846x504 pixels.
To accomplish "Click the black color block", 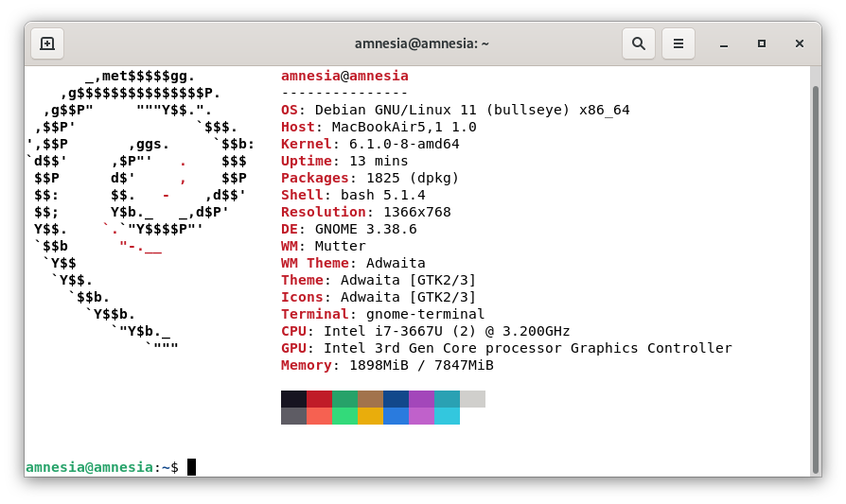I will (293, 399).
